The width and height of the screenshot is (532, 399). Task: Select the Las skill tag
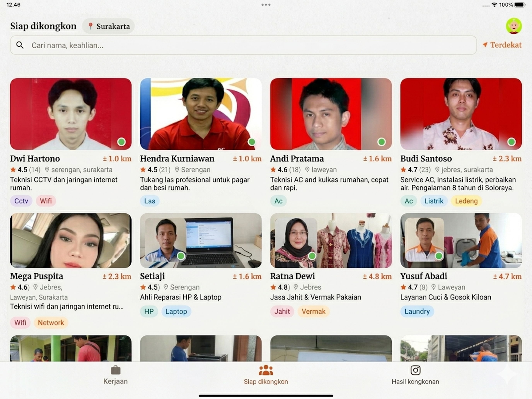click(150, 201)
